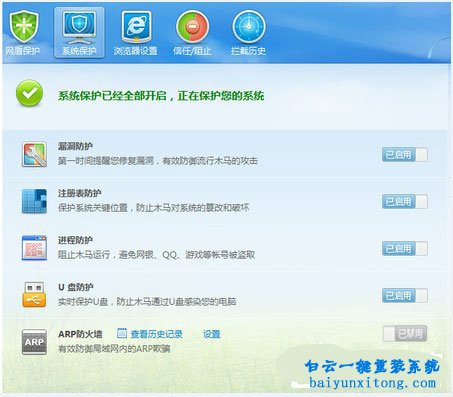Click the 注册表防护 title text
The height and width of the screenshot is (397, 453).
tap(80, 193)
